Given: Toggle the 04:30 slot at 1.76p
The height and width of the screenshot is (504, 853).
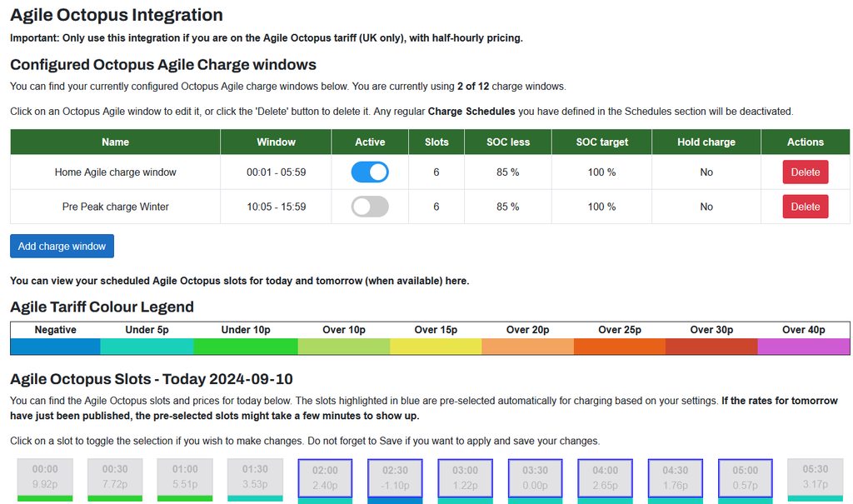Looking at the screenshot, I should click(x=675, y=477).
